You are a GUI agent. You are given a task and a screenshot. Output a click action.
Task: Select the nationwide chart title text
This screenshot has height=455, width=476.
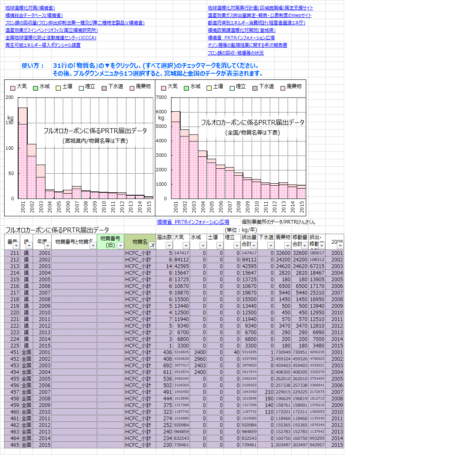252,122
